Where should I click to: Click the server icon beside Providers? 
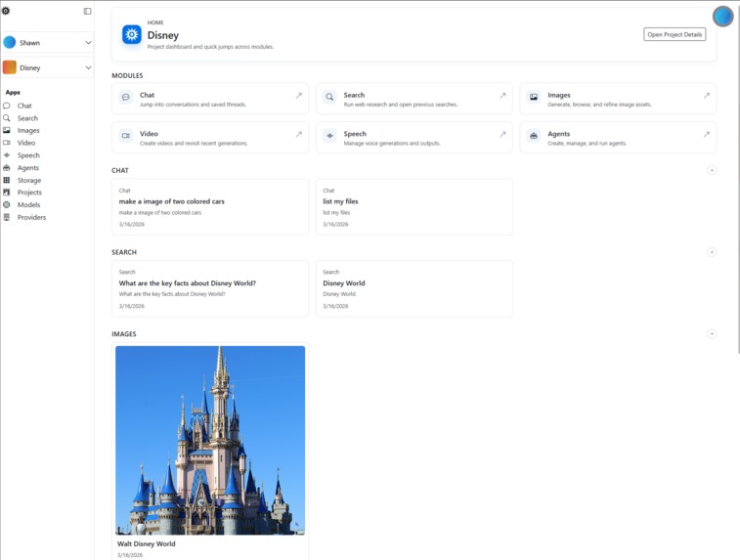[x=7, y=217]
